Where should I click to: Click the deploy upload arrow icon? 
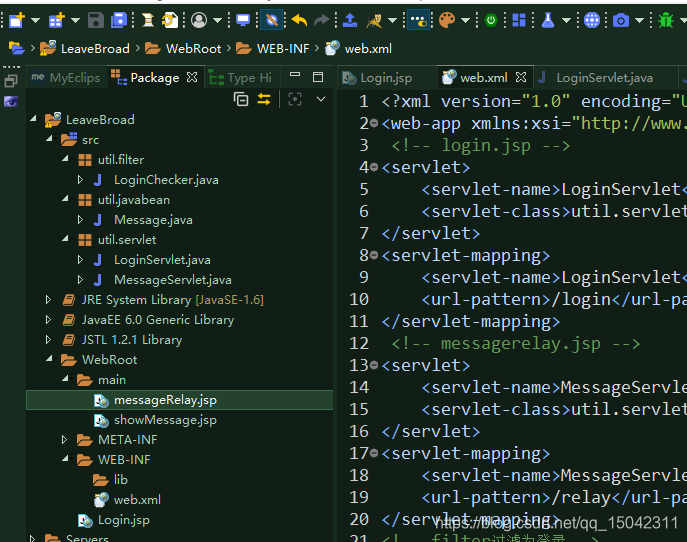(350, 20)
